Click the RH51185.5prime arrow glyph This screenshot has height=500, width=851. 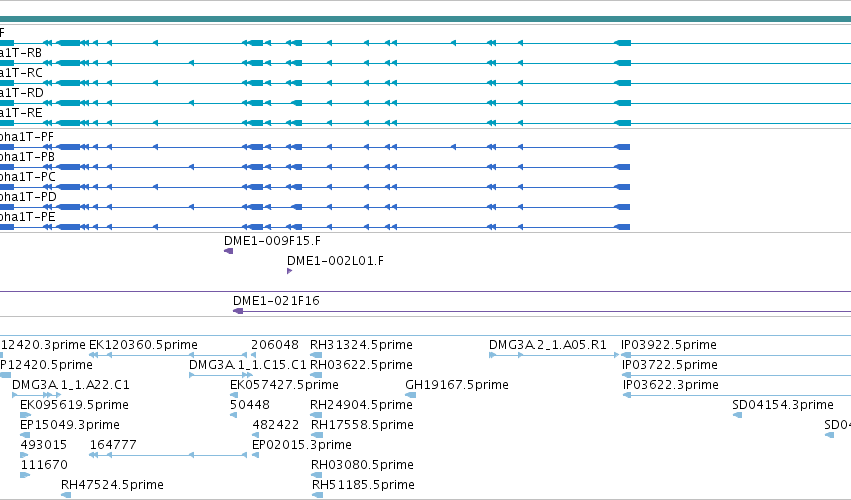point(318,495)
